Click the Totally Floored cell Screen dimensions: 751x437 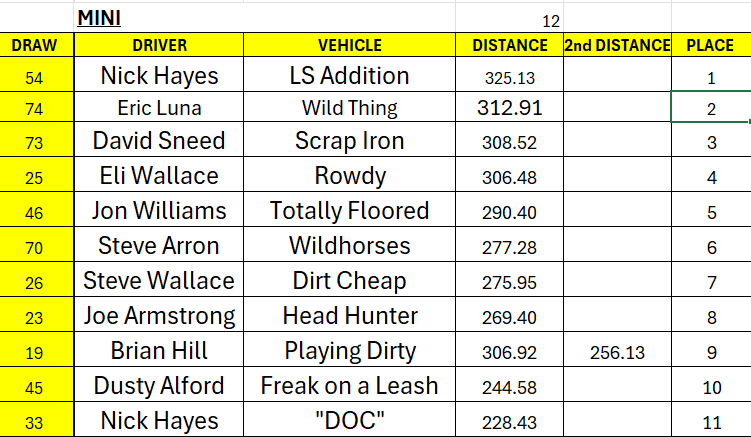tap(349, 212)
